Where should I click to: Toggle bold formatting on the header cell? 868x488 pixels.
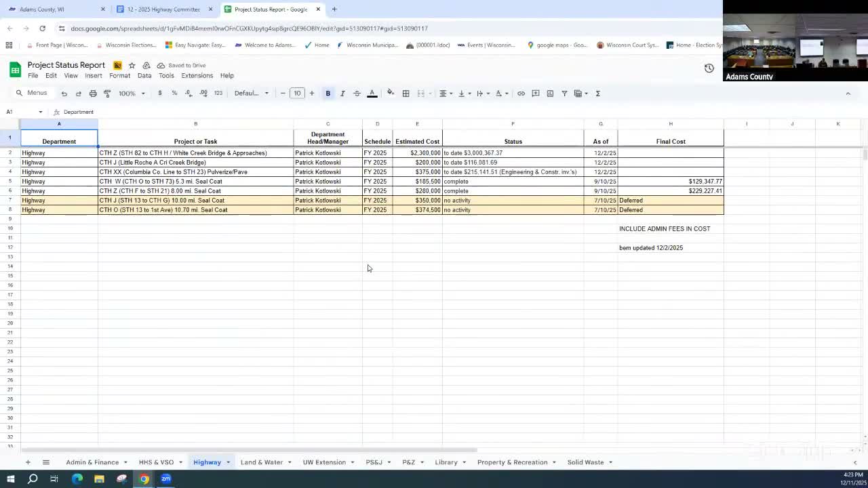click(x=328, y=94)
